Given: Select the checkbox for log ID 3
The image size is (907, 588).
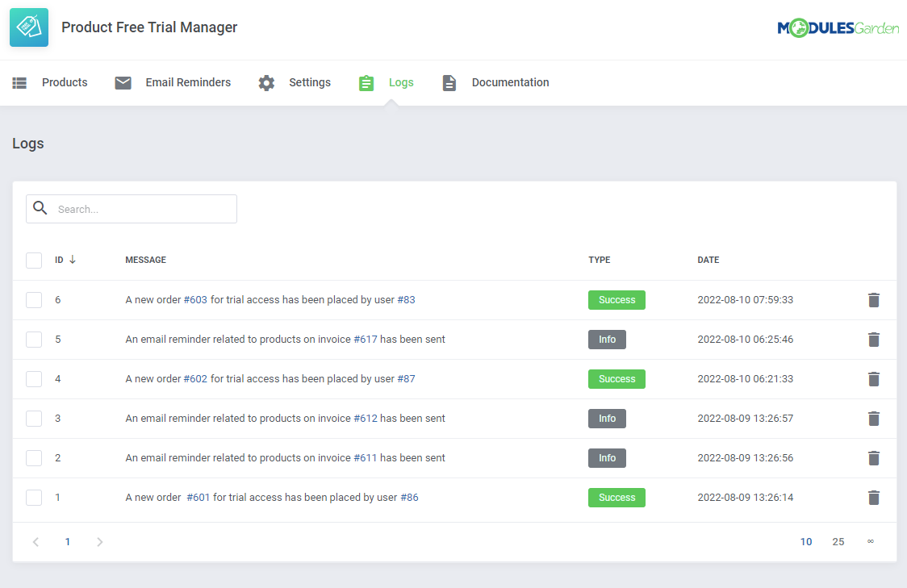Looking at the screenshot, I should coord(34,419).
